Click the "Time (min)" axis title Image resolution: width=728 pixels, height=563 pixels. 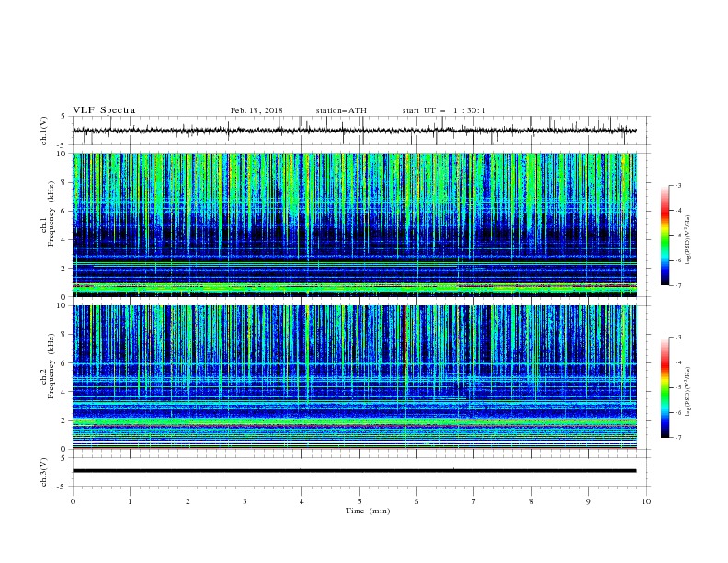368,511
